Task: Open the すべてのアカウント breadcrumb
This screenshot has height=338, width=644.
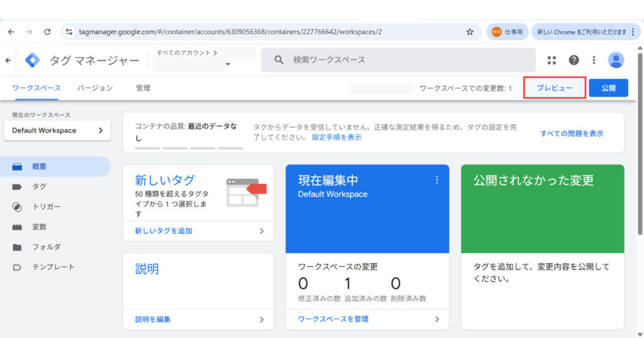Action: [x=187, y=53]
